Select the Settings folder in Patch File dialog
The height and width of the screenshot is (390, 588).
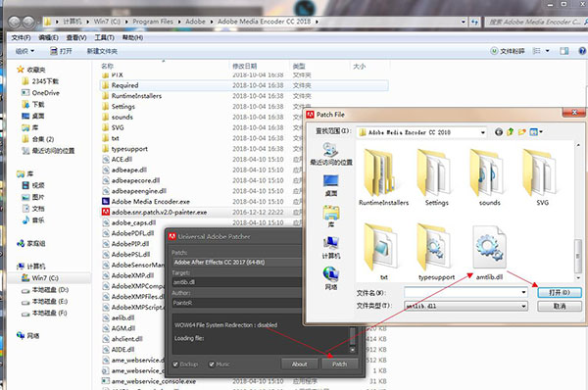click(436, 177)
